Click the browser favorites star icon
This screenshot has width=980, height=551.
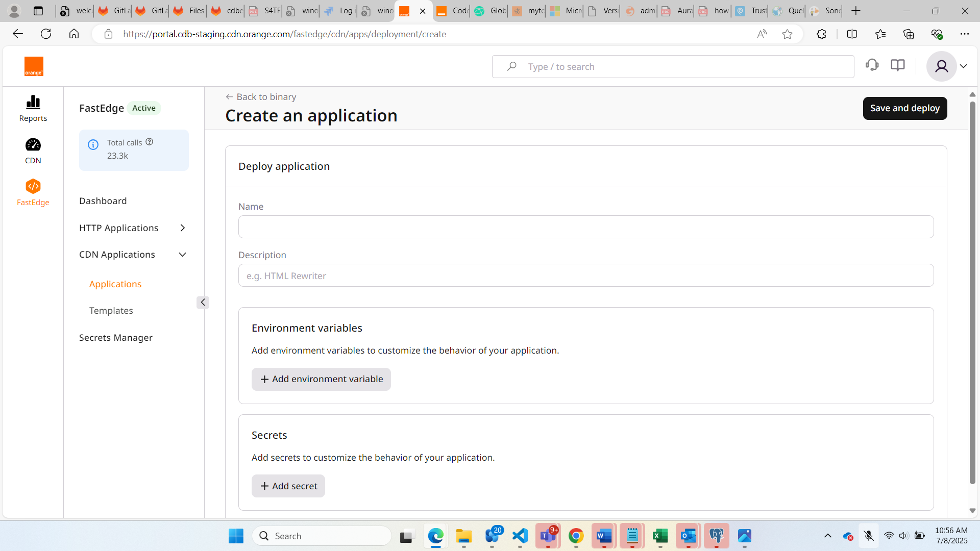point(787,34)
